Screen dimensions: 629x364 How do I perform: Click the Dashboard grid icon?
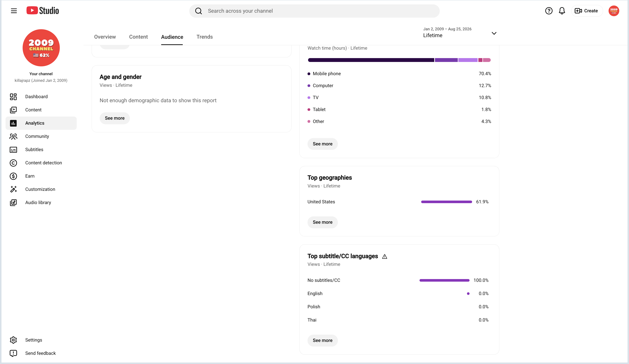click(x=13, y=97)
